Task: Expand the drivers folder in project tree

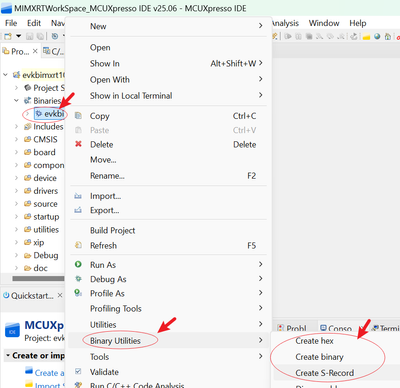Action: [16, 191]
